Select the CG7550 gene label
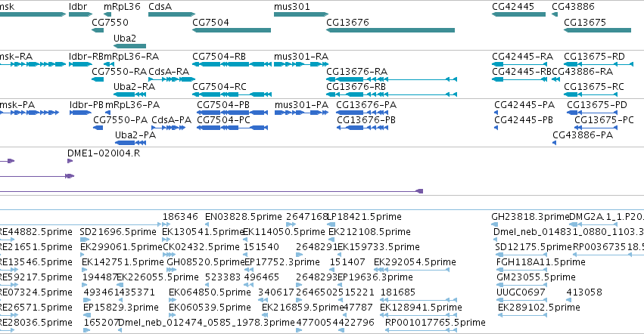 click(x=110, y=22)
